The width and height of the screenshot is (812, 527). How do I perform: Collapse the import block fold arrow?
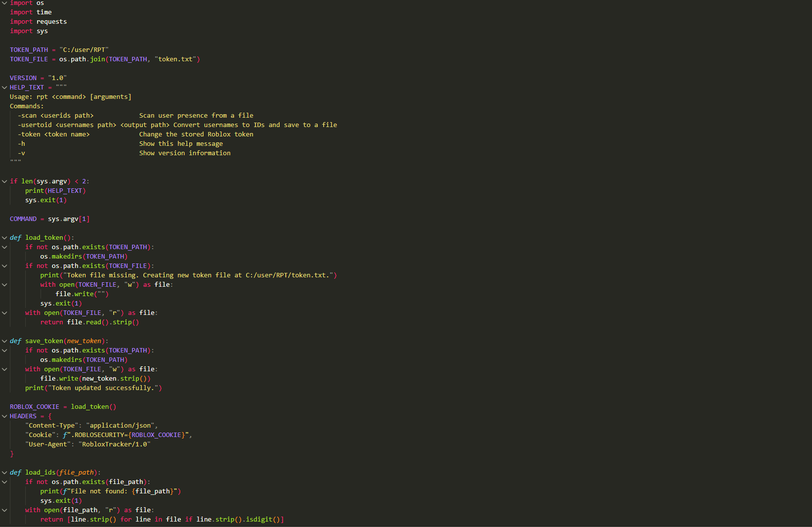pyautogui.click(x=4, y=3)
